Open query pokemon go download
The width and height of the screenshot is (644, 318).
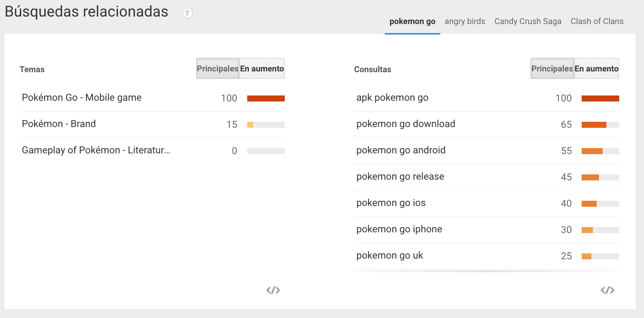pos(406,124)
